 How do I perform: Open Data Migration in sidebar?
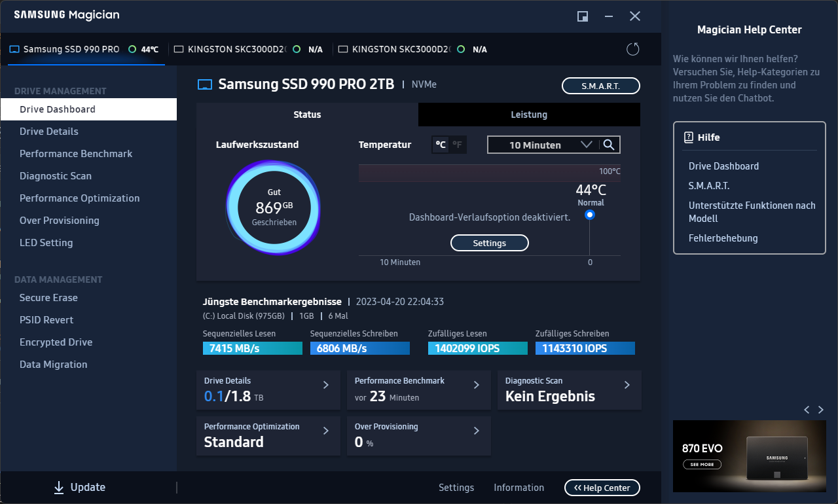pos(88,365)
